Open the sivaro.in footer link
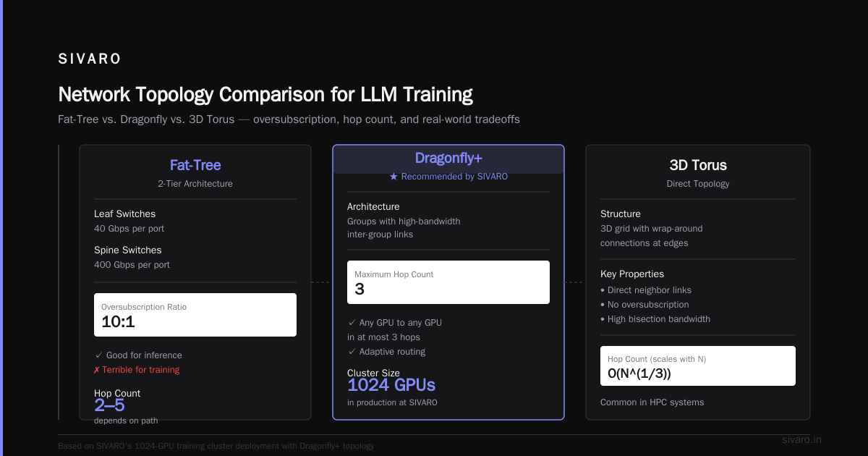The height and width of the screenshot is (456, 868). [x=801, y=439]
